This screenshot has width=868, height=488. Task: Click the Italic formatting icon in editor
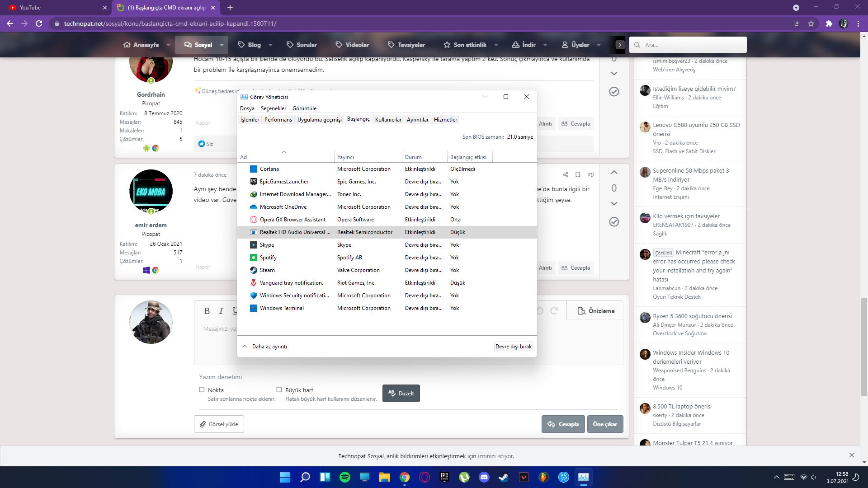pyautogui.click(x=221, y=311)
